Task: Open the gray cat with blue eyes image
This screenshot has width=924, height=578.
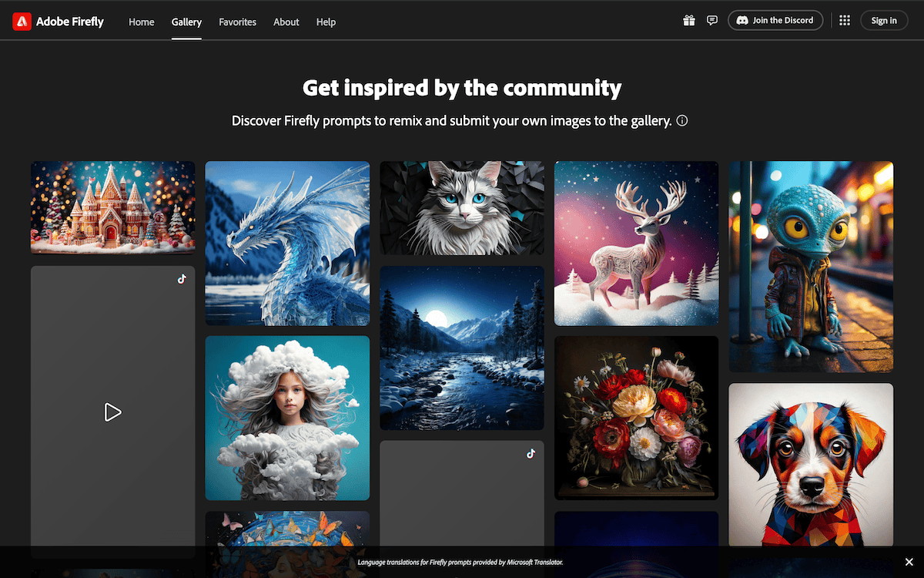Action: (462, 207)
